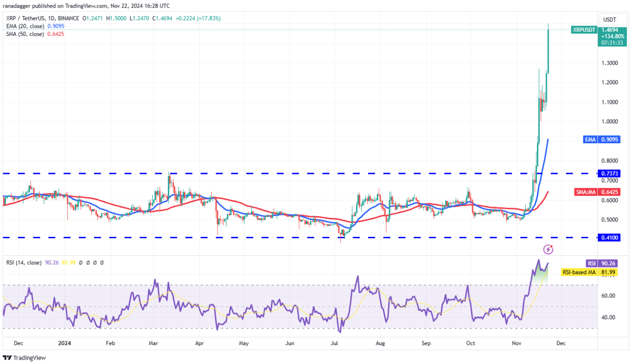Click the 0.8000 price axis tick

(610, 161)
